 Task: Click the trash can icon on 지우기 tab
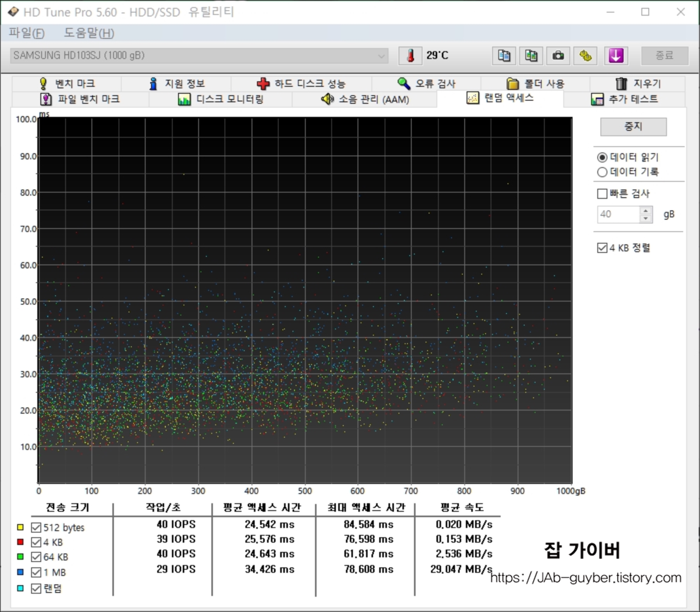[621, 84]
